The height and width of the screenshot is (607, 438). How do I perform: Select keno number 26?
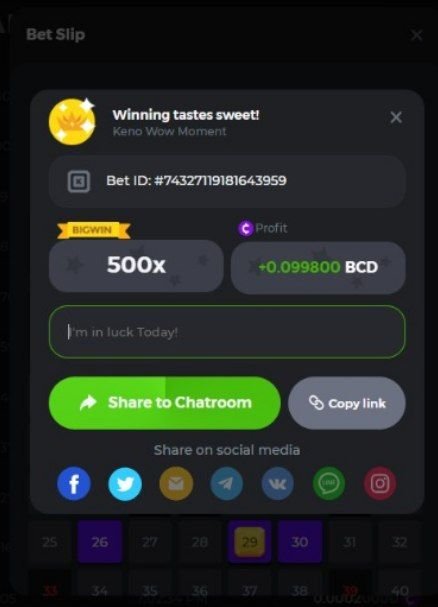pos(100,542)
